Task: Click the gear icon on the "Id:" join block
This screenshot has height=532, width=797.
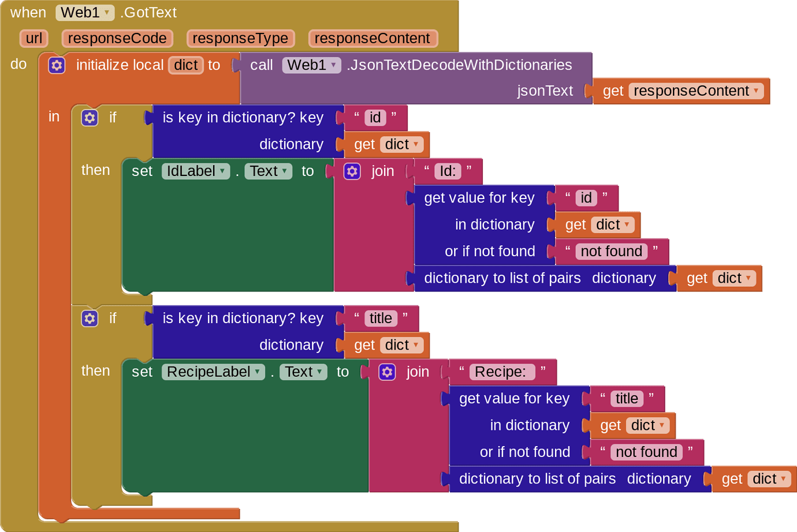Action: pyautogui.click(x=352, y=171)
